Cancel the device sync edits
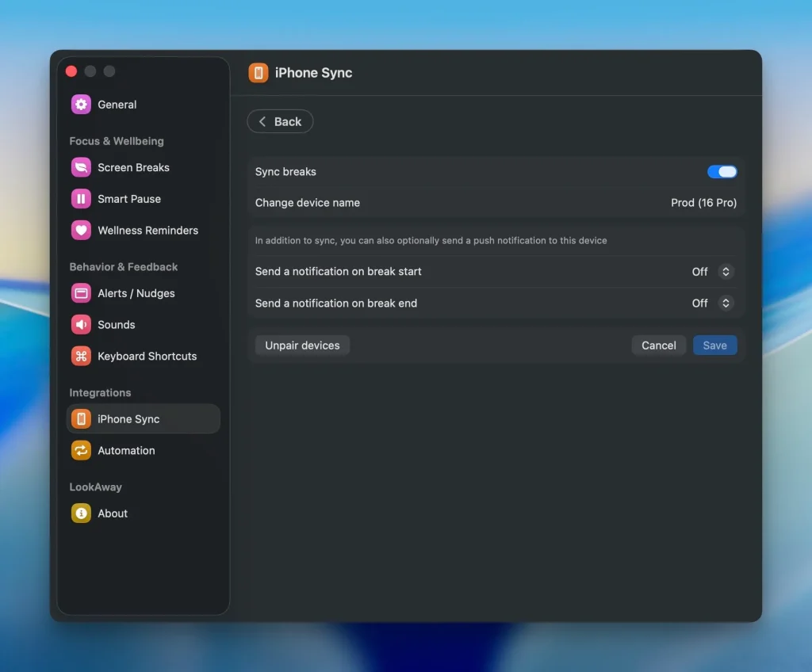This screenshot has height=672, width=812. pyautogui.click(x=658, y=346)
